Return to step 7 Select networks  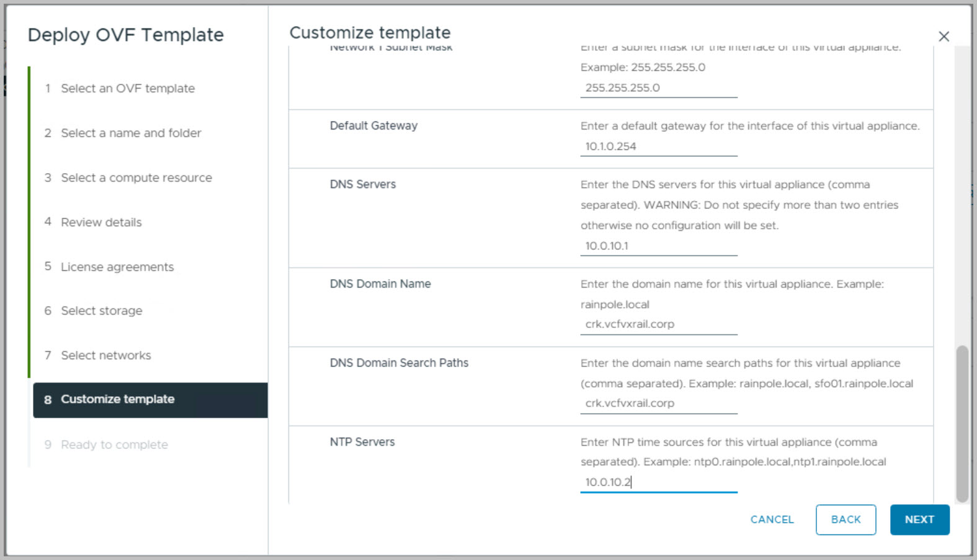click(105, 355)
